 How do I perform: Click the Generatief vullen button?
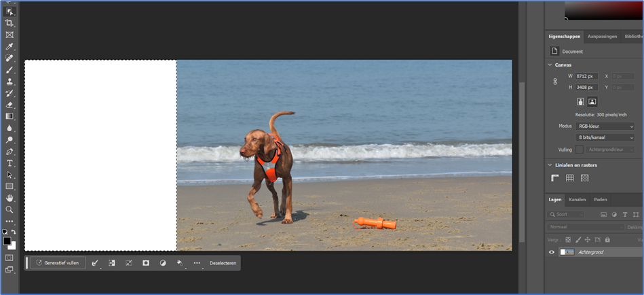[58, 263]
